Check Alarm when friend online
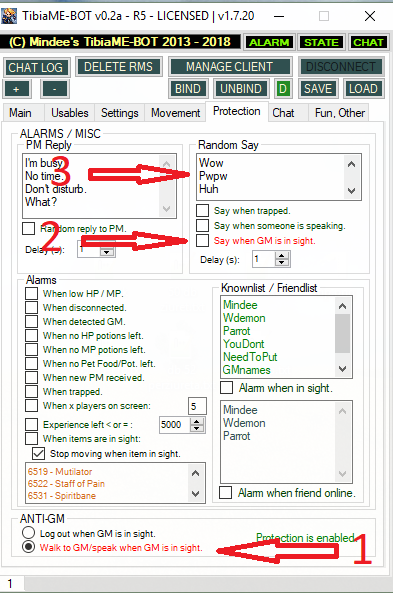 click(225, 492)
